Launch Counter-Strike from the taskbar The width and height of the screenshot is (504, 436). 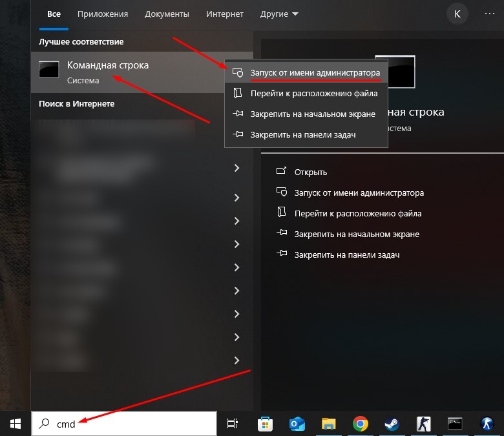[x=424, y=424]
